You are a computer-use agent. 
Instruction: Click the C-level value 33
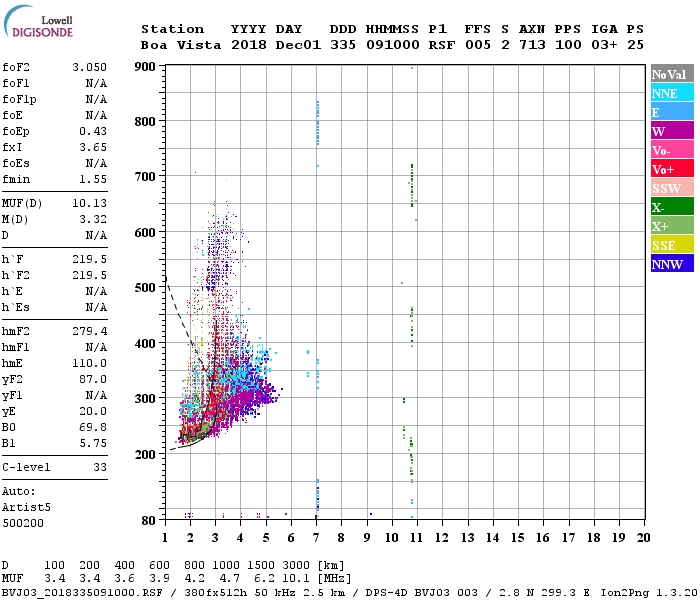100,467
